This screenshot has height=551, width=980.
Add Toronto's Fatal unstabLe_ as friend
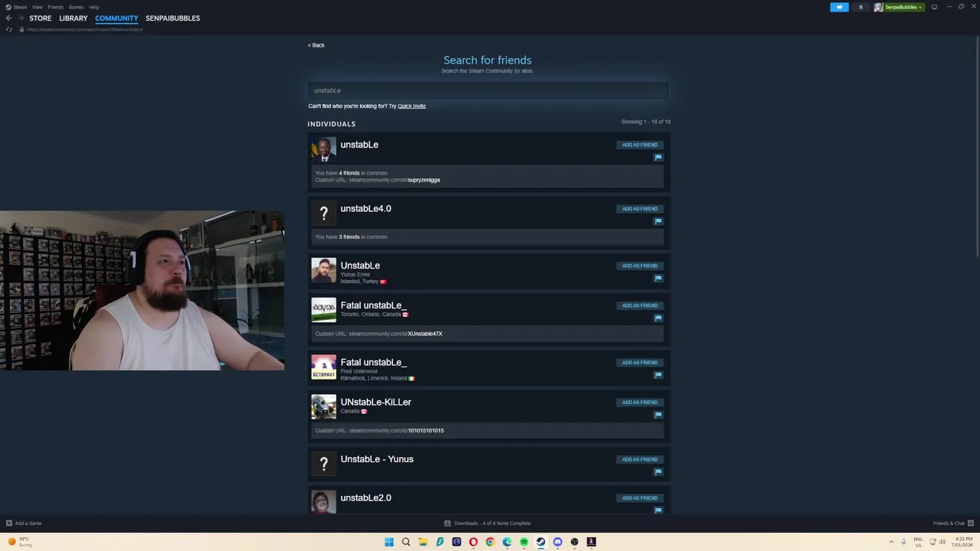[639, 305]
